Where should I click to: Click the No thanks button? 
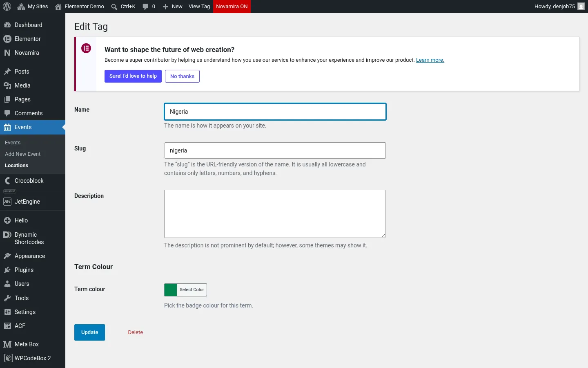click(x=182, y=76)
